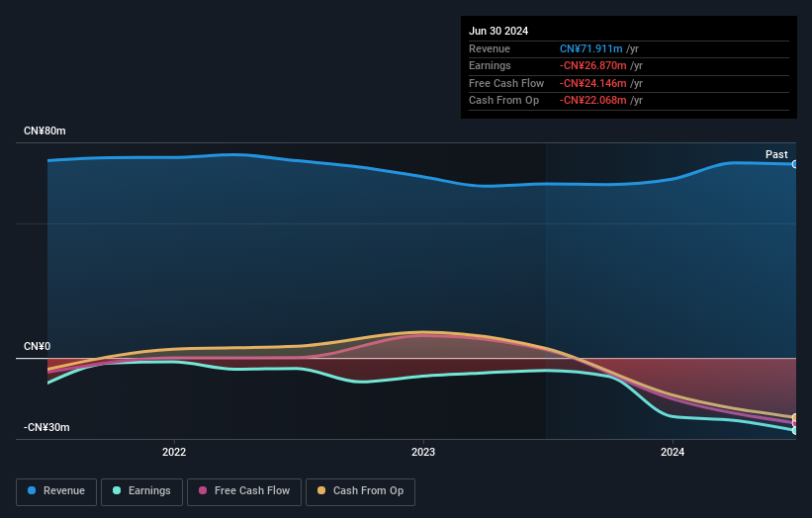The width and height of the screenshot is (812, 518).
Task: Click the CN¥71.911m revenue value
Action: pyautogui.click(x=590, y=48)
